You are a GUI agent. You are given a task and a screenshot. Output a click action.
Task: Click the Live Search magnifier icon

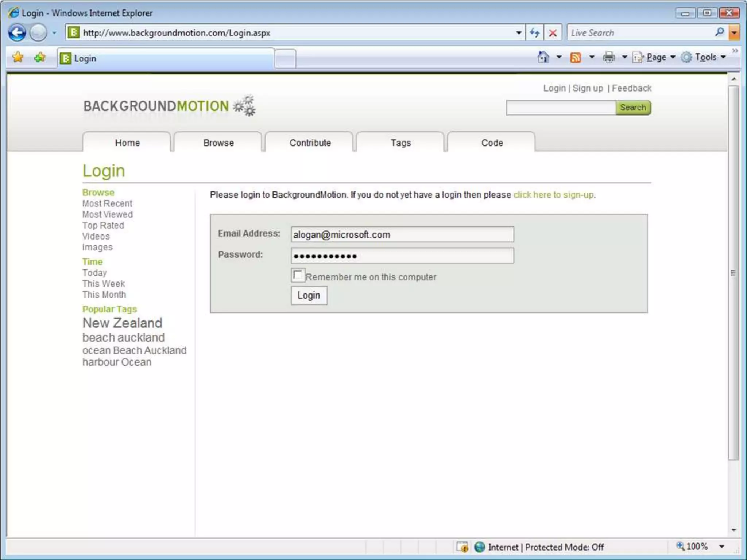click(719, 32)
